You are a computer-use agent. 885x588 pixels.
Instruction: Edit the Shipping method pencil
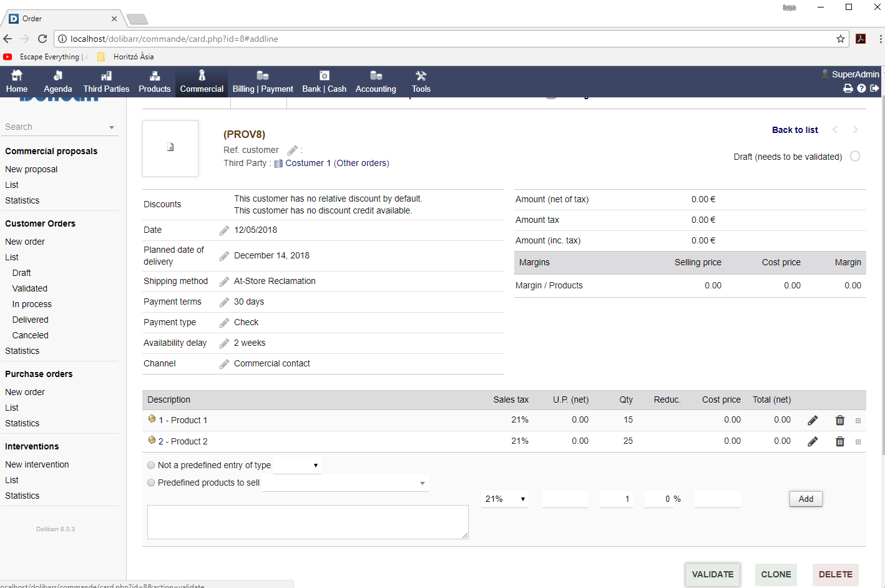click(224, 282)
